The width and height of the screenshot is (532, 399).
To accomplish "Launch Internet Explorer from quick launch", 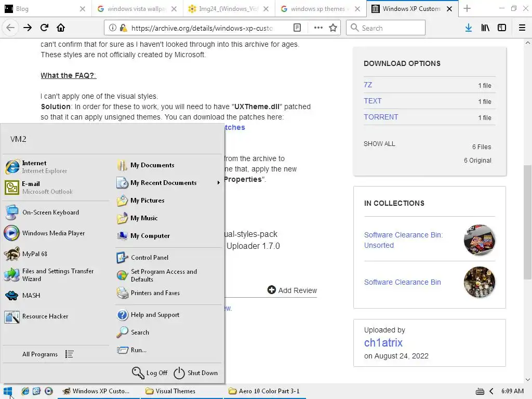I will pos(25,391).
